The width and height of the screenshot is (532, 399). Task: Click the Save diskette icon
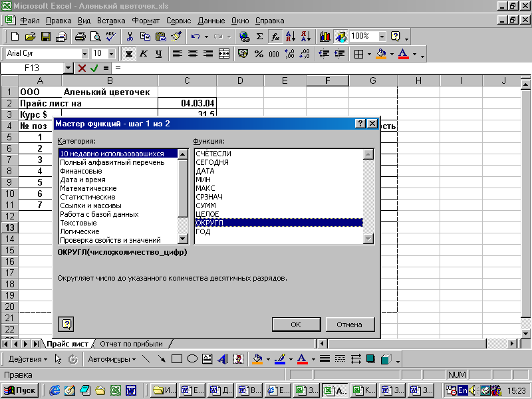click(x=45, y=37)
